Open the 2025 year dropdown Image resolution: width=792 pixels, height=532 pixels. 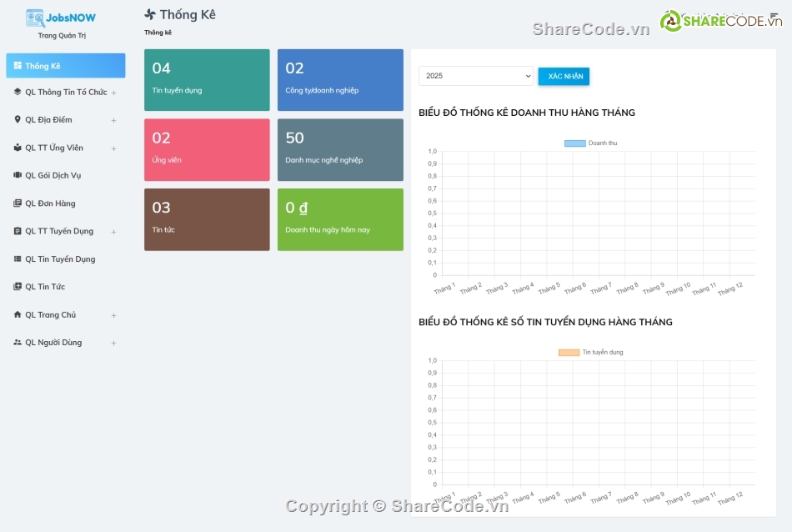pyautogui.click(x=476, y=76)
